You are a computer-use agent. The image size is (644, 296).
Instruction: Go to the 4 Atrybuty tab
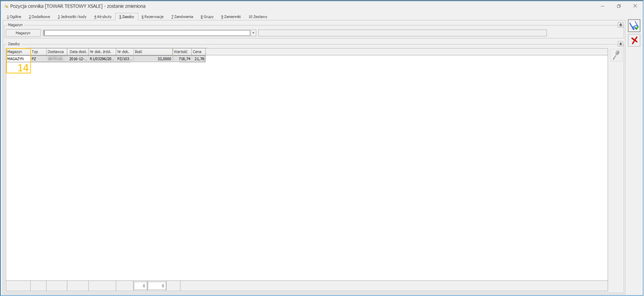[x=103, y=17]
